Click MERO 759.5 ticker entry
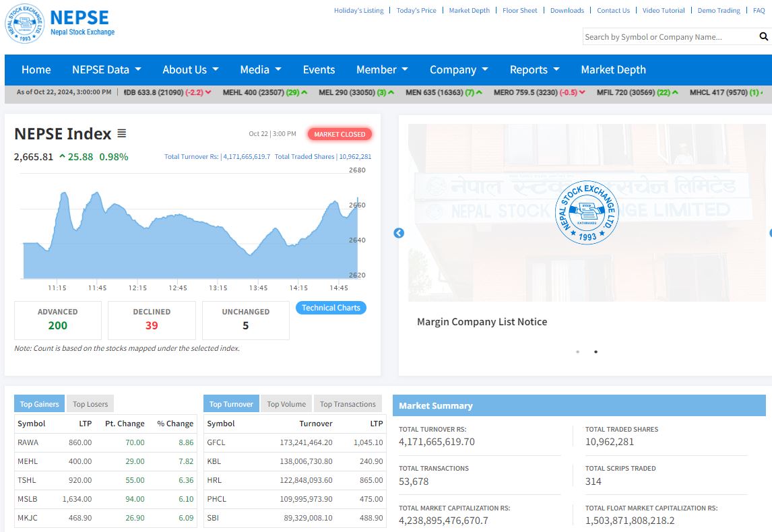 tap(540, 92)
